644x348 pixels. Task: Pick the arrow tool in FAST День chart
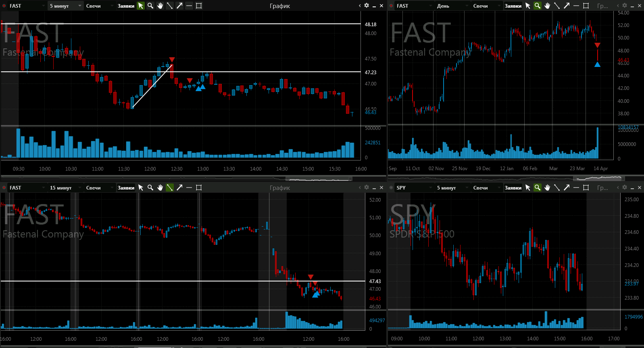pos(567,6)
